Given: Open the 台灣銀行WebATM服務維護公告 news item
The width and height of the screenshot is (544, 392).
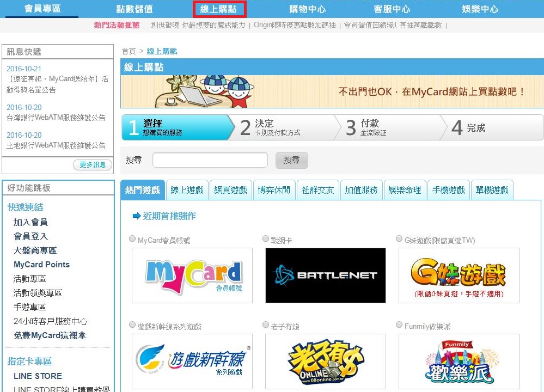Looking at the screenshot, I should coord(56,118).
